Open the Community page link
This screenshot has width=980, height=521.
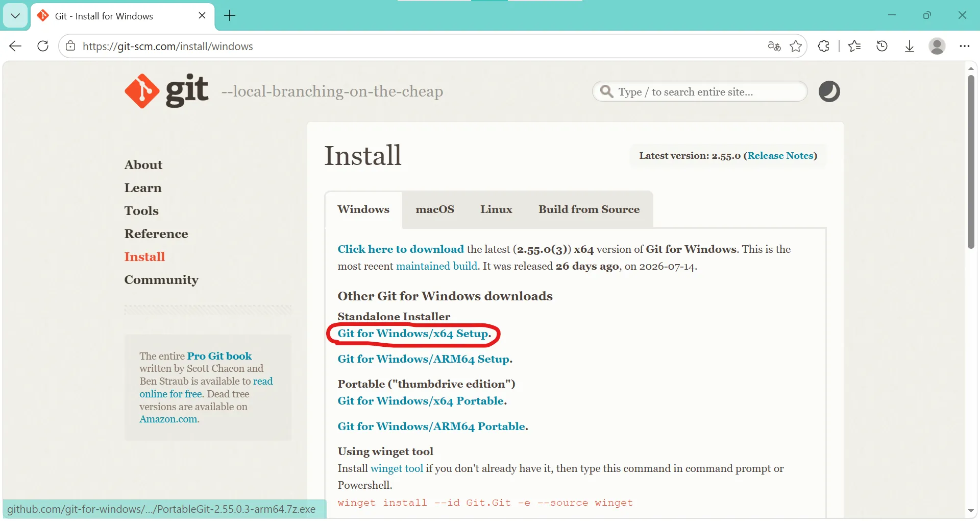[x=161, y=280]
